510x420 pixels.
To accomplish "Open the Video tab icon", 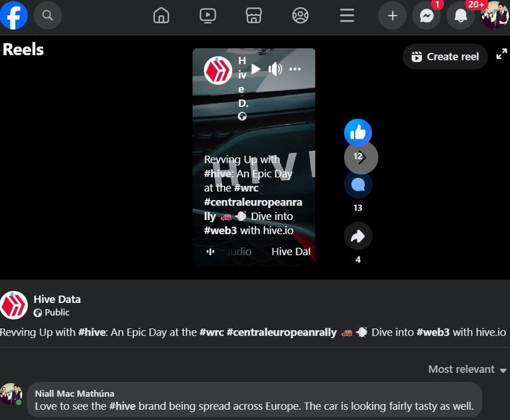I will (x=207, y=15).
